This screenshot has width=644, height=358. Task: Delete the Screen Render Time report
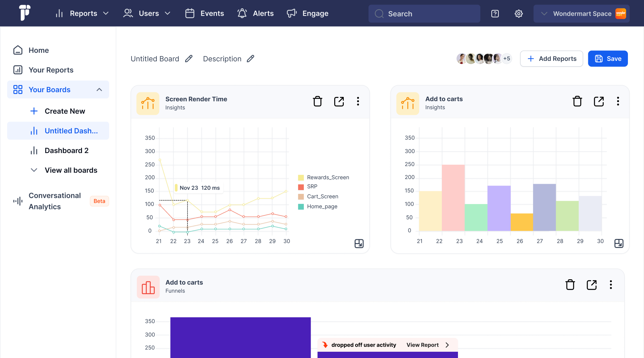(317, 101)
